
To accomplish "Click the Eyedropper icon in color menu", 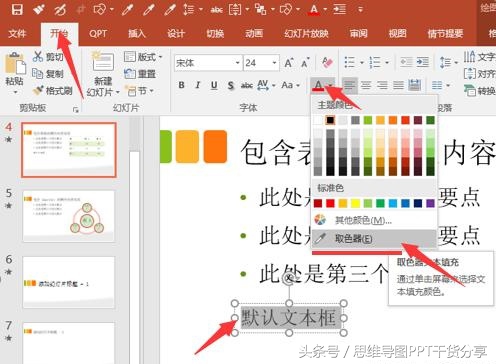I will click(x=320, y=239).
